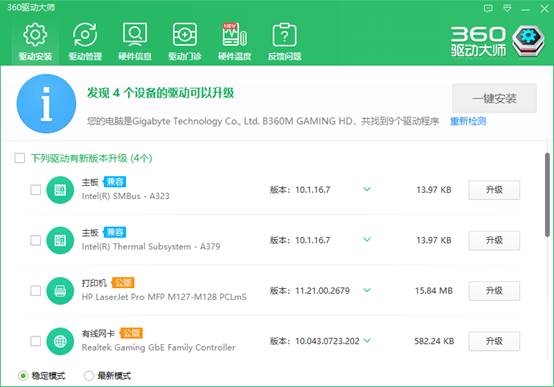This screenshot has height=387, width=554.
Task: Click the Intel(R) SMBus - A323 text
Action: point(125,196)
